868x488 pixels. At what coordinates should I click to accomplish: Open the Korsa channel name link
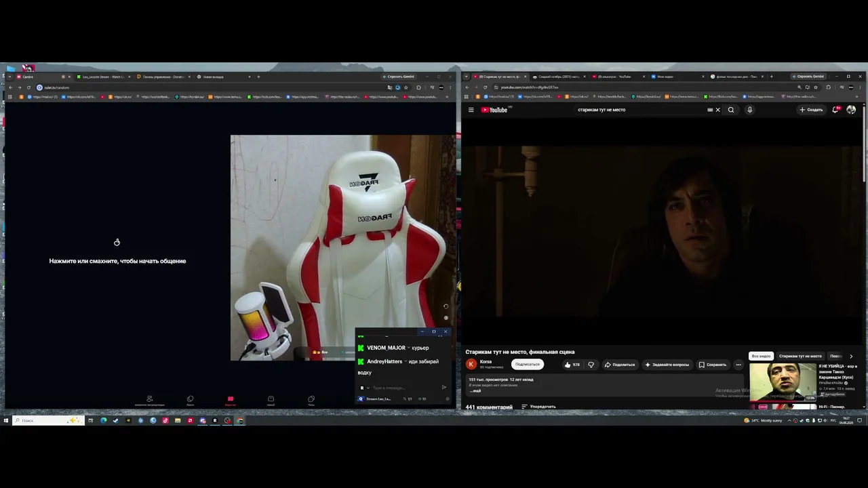coord(486,362)
